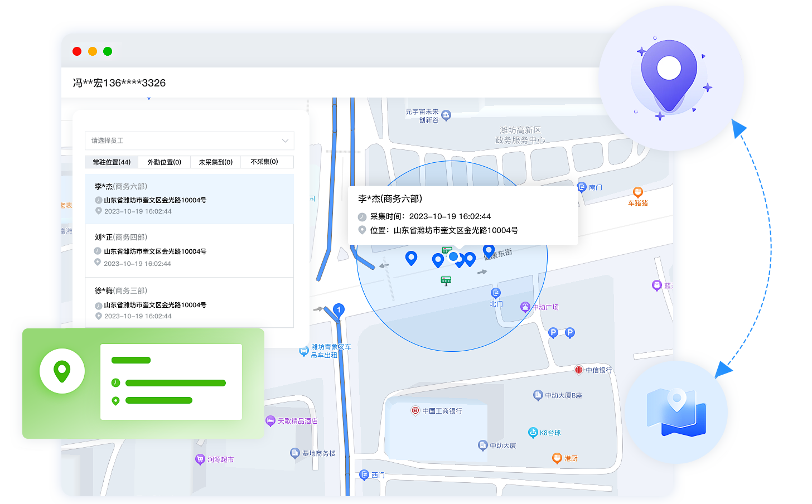Screen dimensions: 812x504
Task: Click the 潍坊青象叉车吊车出租 map marker
Action: [x=304, y=351]
